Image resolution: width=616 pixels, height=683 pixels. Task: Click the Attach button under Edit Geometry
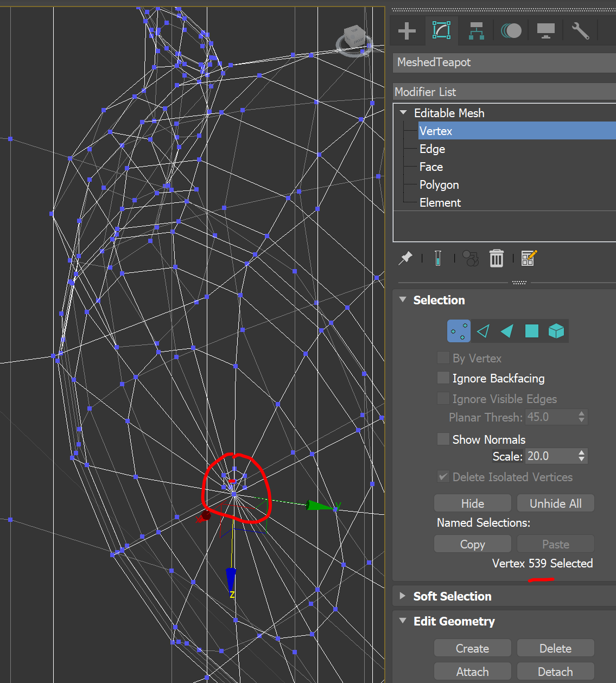(x=472, y=671)
